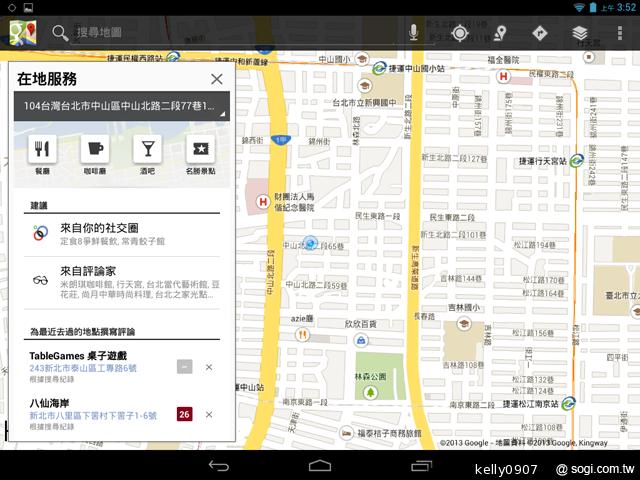This screenshot has width=640, height=480.
Task: Tap the clock showing 3:52
Action: [x=626, y=7]
